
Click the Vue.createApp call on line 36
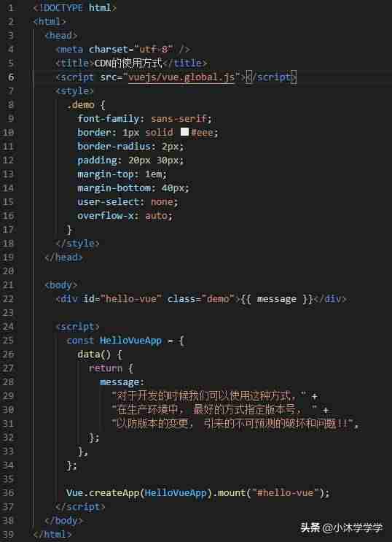pos(103,492)
